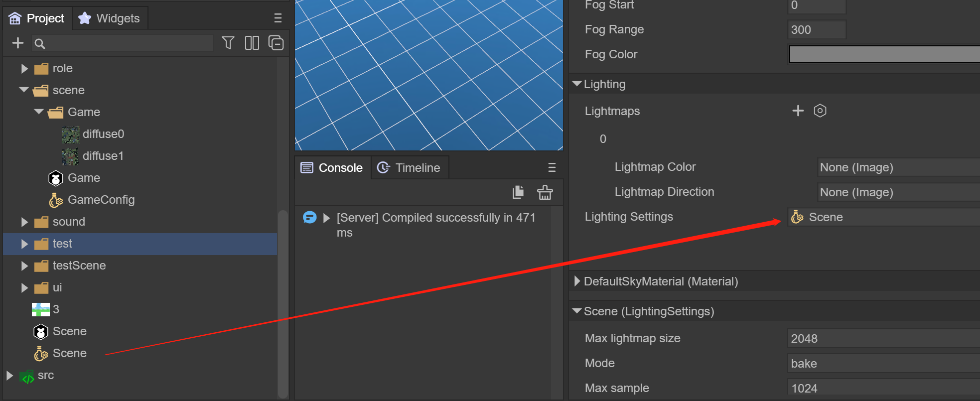The width and height of the screenshot is (980, 401).
Task: Click the add asset plus icon
Action: coord(18,43)
